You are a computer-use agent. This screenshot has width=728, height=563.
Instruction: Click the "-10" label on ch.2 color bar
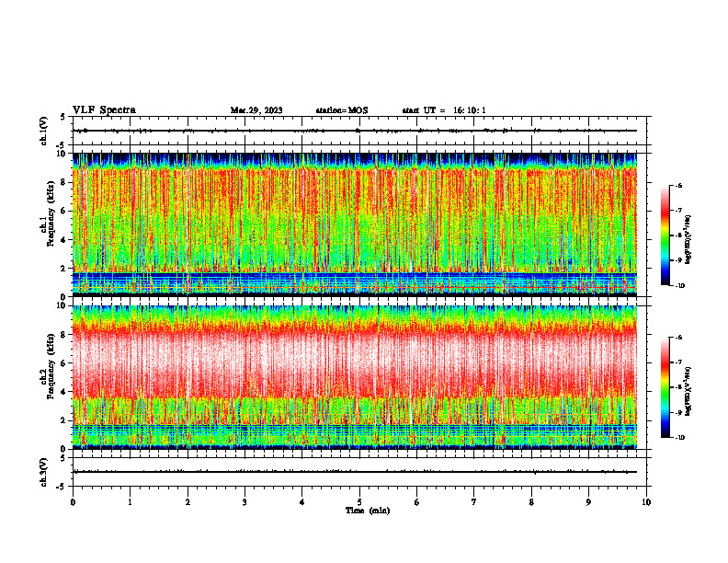point(679,438)
